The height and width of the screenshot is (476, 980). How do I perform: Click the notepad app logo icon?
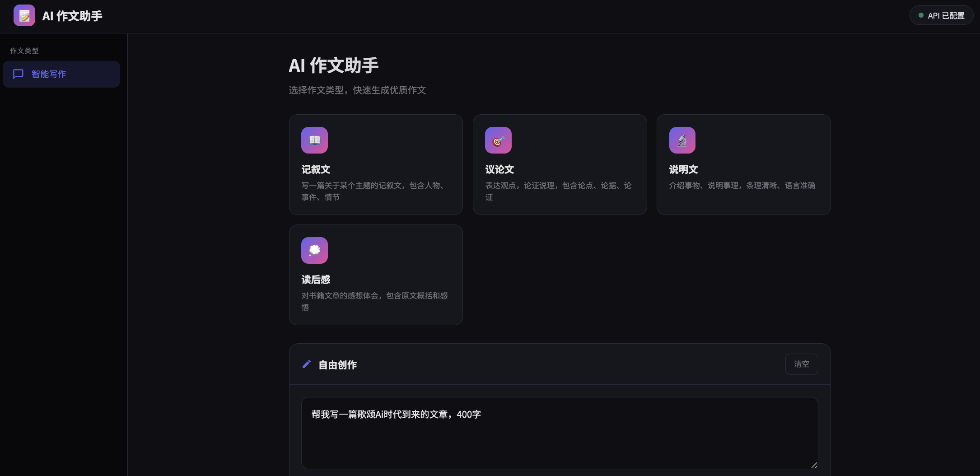pos(24,15)
